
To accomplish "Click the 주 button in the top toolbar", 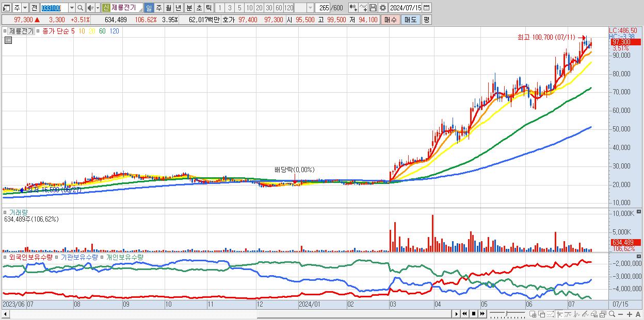I will click(x=17, y=8).
